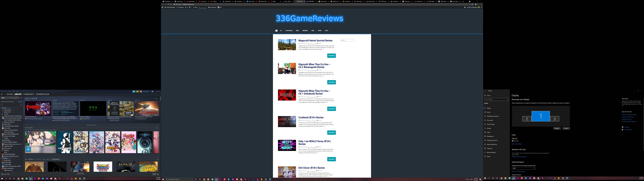Open the browser extensions puzzle icon

click(476, 4)
